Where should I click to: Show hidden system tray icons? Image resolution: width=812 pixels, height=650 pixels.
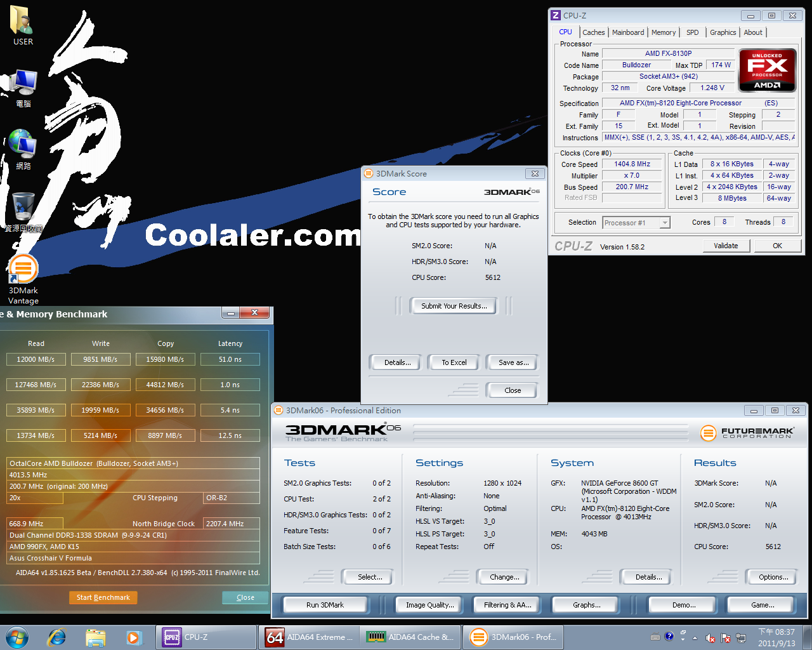(x=695, y=637)
